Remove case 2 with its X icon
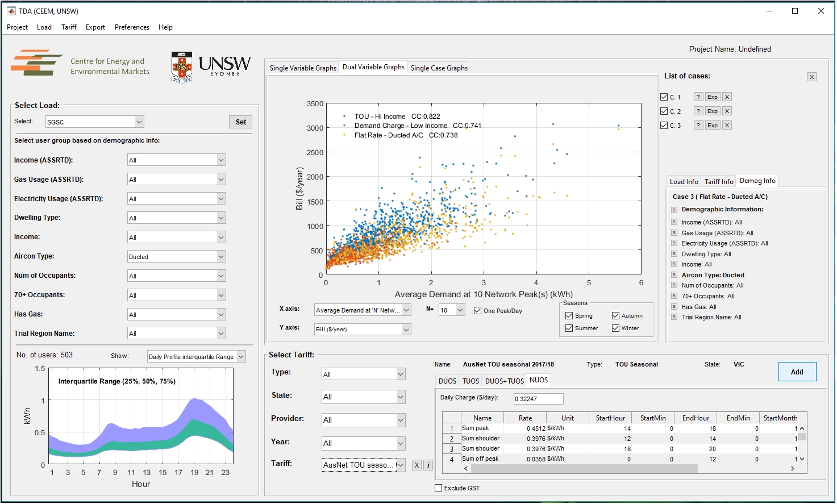Image resolution: width=837 pixels, height=504 pixels. [x=727, y=111]
